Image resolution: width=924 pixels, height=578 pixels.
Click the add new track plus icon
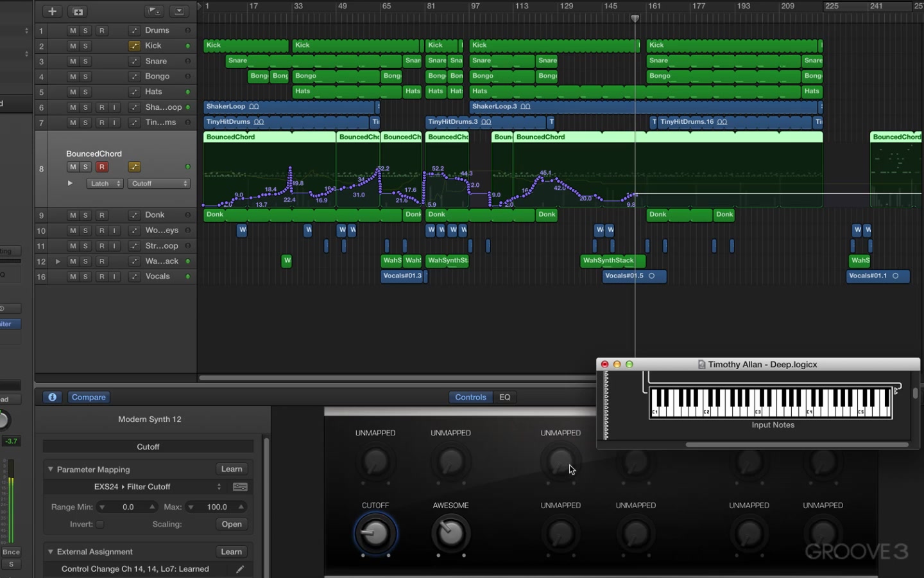point(53,11)
